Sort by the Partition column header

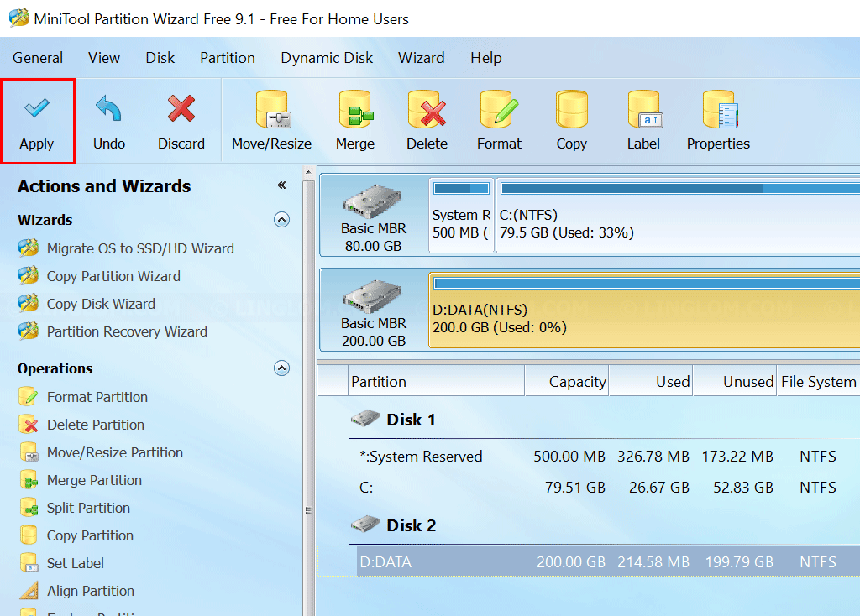pos(437,382)
